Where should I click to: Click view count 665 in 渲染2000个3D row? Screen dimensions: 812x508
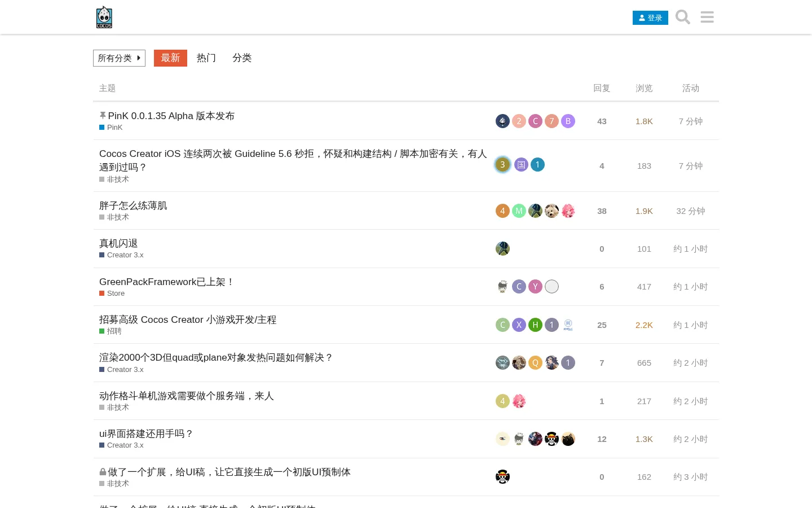[644, 363]
